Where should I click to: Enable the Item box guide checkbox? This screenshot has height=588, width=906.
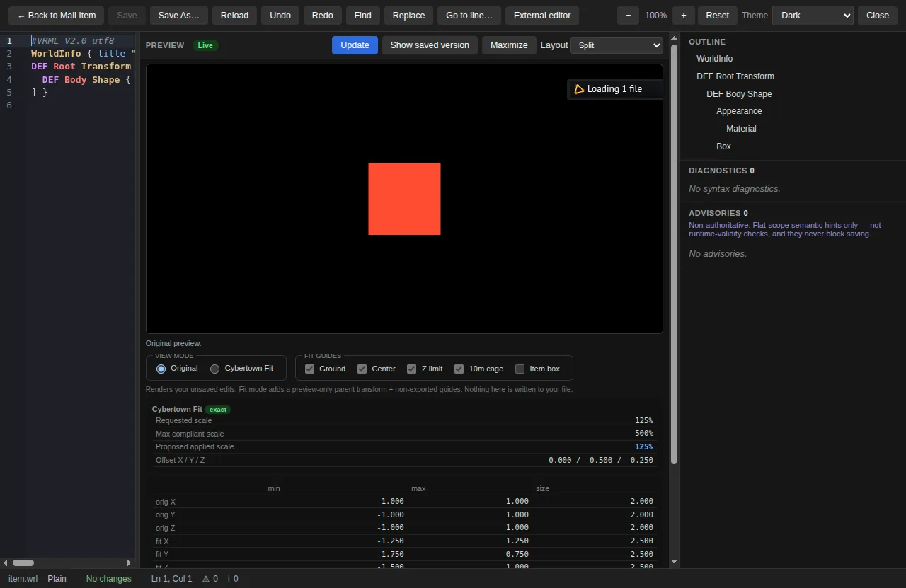(x=520, y=369)
